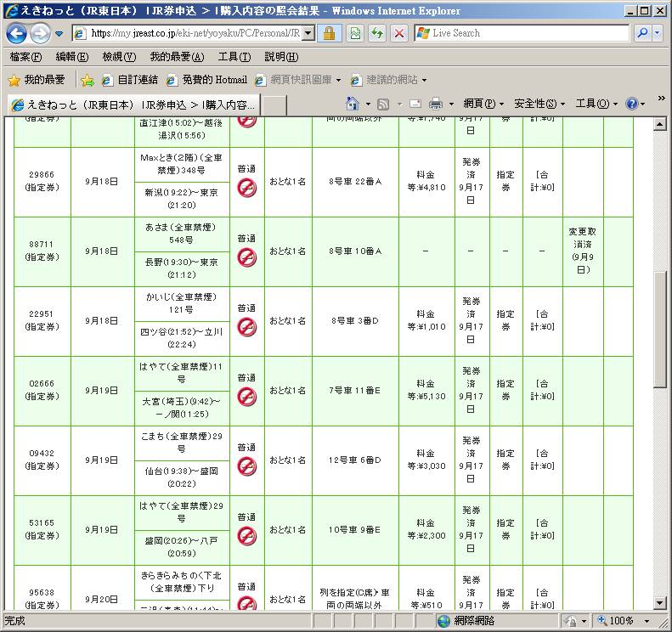Click the あさま(全車禁煙) 548号 train name

(181, 234)
